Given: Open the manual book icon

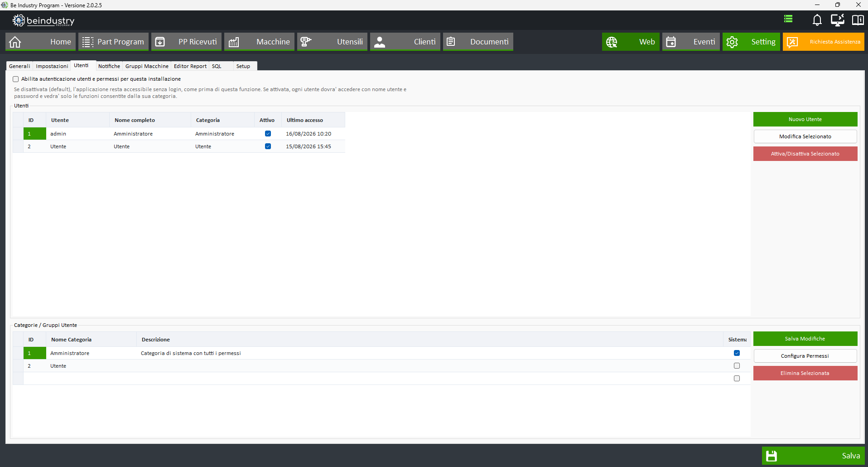Looking at the screenshot, I should 858,19.
